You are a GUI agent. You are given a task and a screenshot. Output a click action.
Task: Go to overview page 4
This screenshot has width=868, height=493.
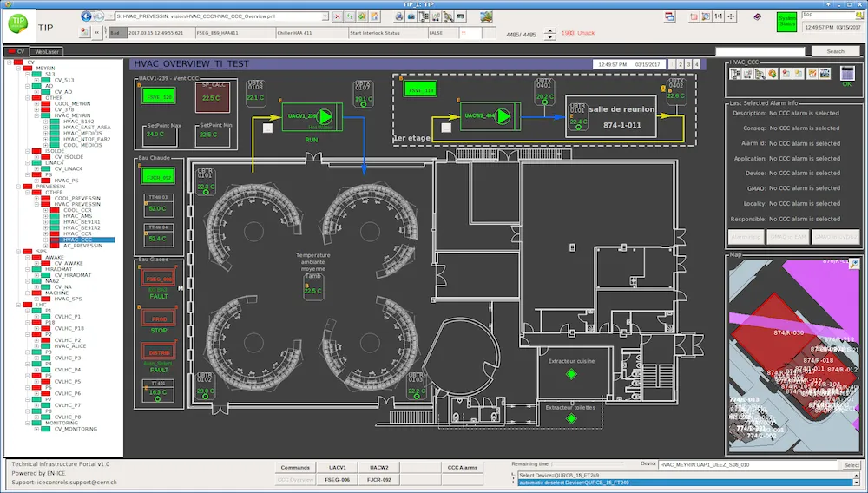pos(697,64)
